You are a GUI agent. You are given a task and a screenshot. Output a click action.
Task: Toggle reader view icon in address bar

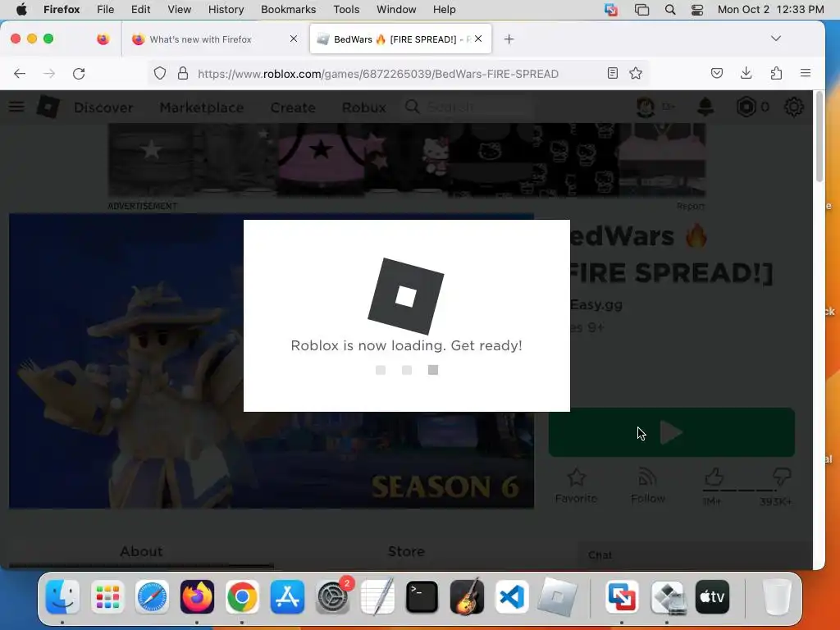coord(613,73)
